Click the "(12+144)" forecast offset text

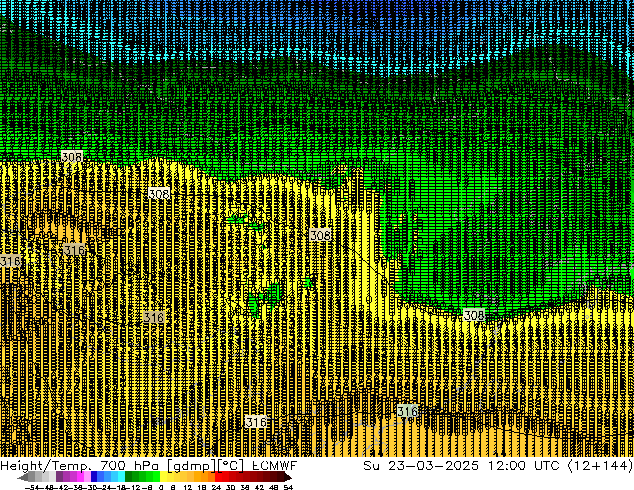pyautogui.click(x=600, y=466)
